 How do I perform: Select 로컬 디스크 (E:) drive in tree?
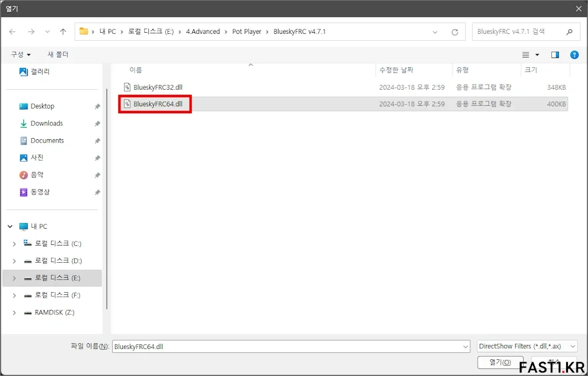pyautogui.click(x=52, y=278)
